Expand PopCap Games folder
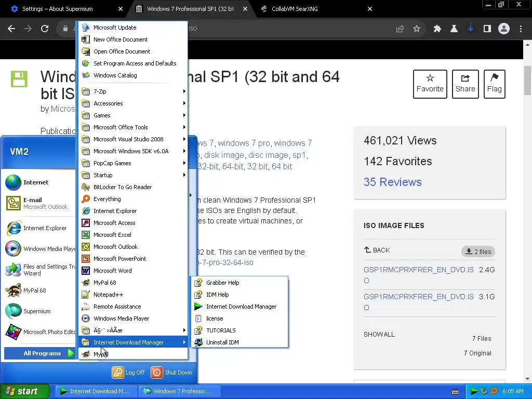Viewport: 532px width, 399px height. pos(133,163)
